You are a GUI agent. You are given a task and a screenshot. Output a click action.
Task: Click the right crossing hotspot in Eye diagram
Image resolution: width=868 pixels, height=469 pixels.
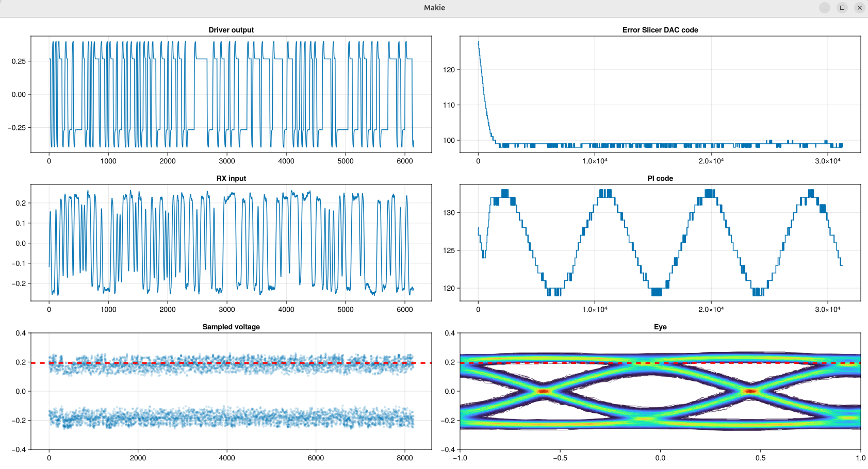tap(751, 391)
